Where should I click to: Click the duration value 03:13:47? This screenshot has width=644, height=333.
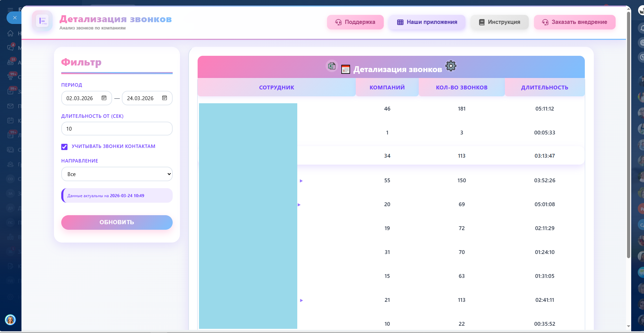click(545, 156)
